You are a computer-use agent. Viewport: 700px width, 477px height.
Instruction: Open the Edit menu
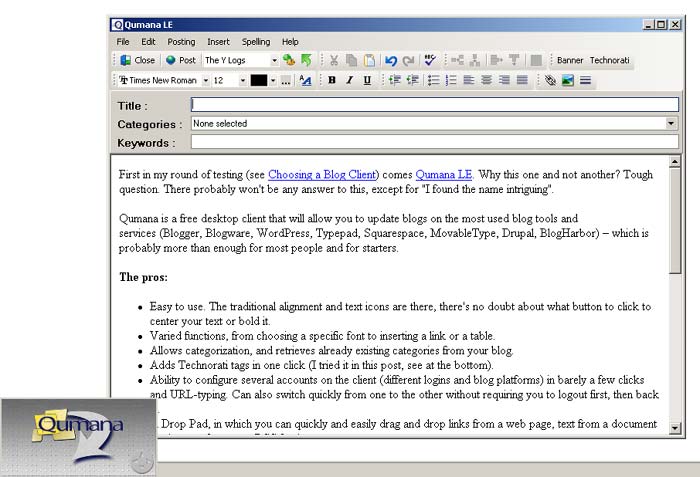point(148,42)
